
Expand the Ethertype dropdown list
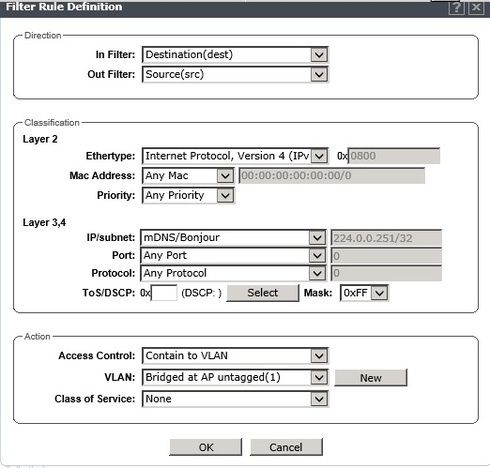coord(235,156)
